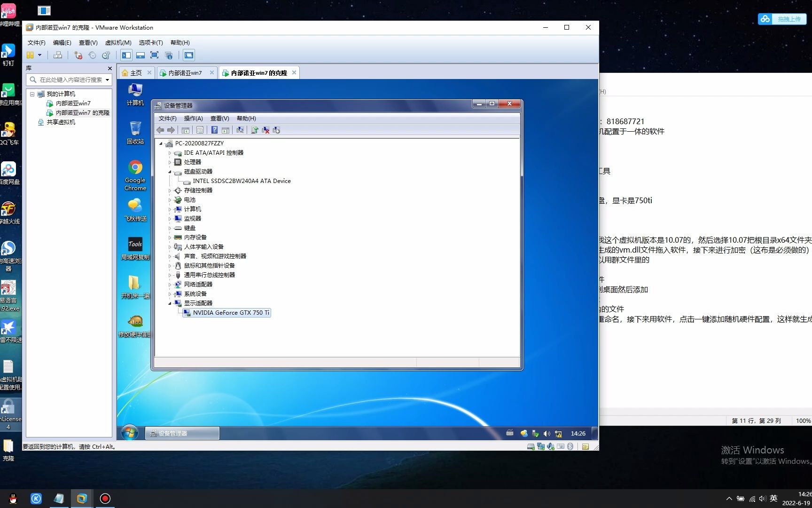Expand the 网络适配器 node
812x508 pixels.
pyautogui.click(x=170, y=285)
